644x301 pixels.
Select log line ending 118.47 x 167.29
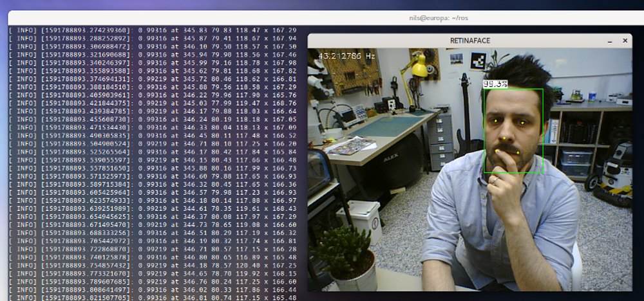[153, 30]
